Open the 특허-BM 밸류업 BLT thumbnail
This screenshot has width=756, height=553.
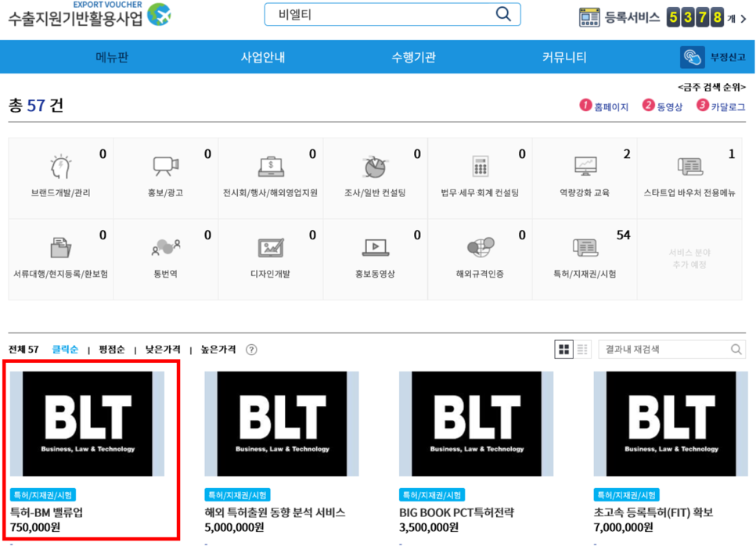pyautogui.click(x=88, y=423)
